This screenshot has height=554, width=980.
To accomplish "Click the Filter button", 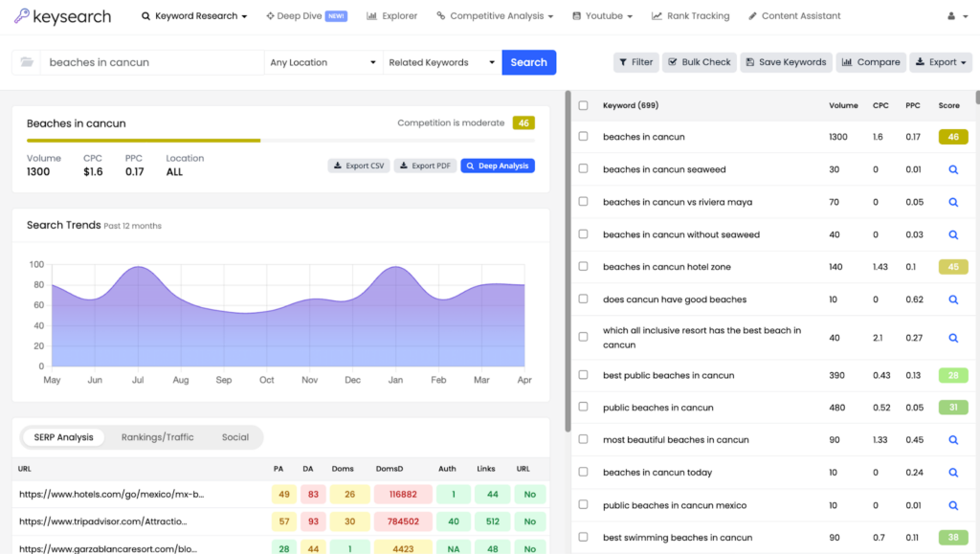I will click(636, 62).
